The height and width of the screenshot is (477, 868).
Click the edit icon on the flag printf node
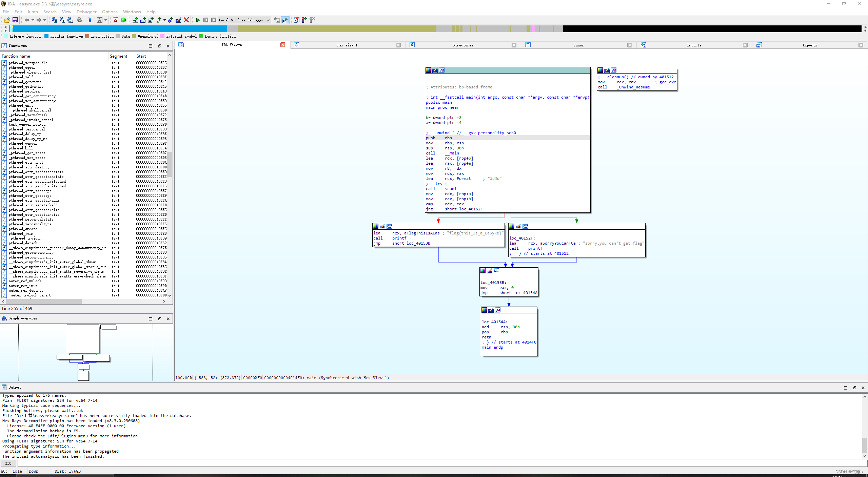[x=382, y=226]
